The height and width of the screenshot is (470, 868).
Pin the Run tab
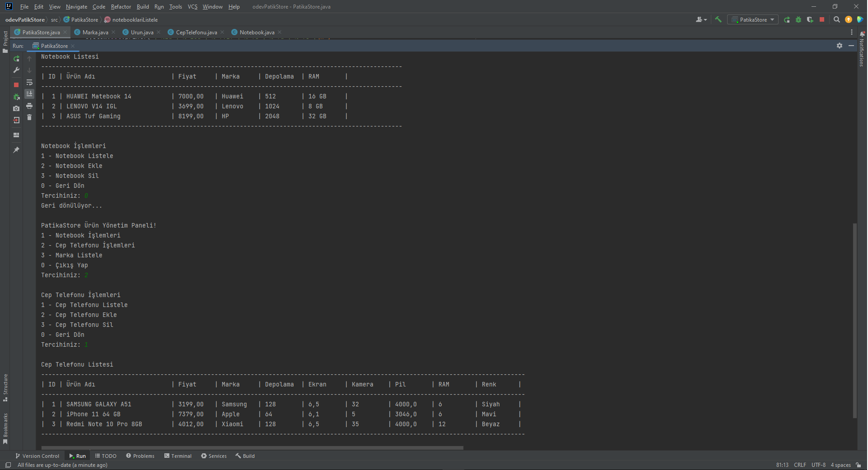tap(16, 150)
